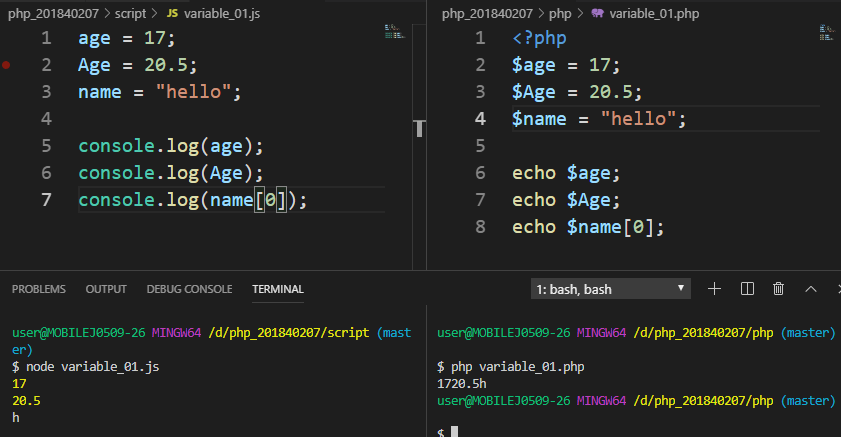This screenshot has width=841, height=437.
Task: Click 'console.log(age);' on JS line 5
Action: 171,146
